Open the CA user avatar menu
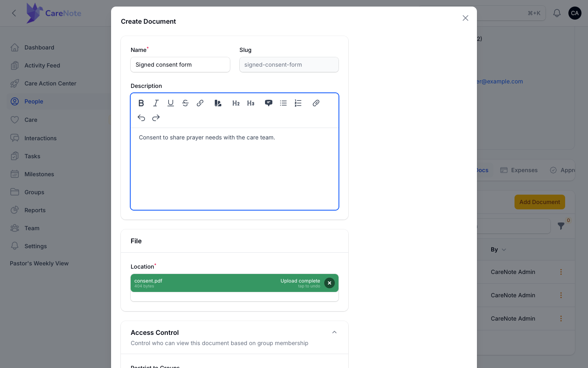This screenshot has height=368, width=588. pyautogui.click(x=575, y=13)
